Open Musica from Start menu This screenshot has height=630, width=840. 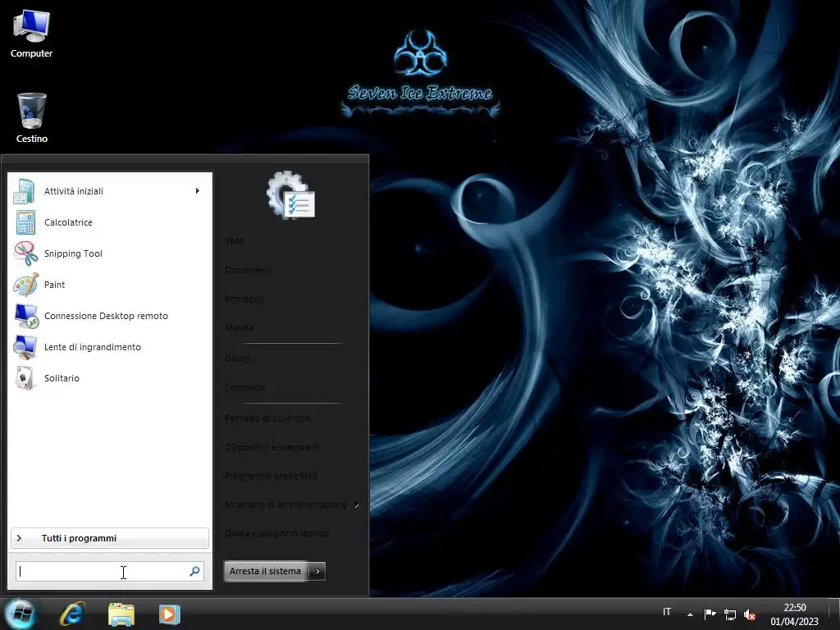tap(239, 327)
